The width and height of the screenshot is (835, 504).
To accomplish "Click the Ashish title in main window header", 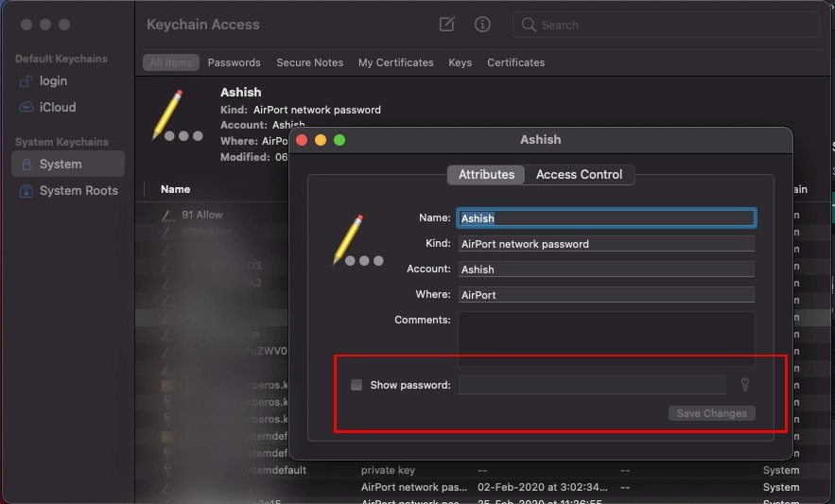I will click(x=241, y=92).
